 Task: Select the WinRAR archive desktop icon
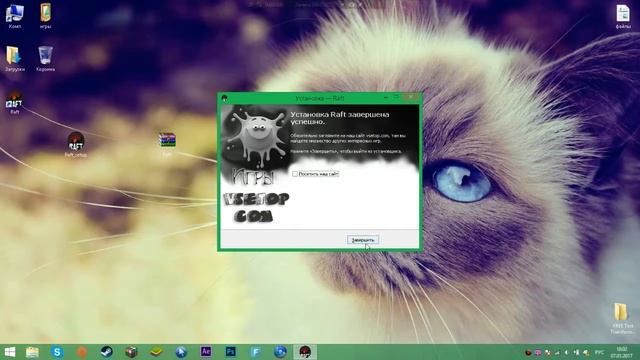click(x=167, y=144)
